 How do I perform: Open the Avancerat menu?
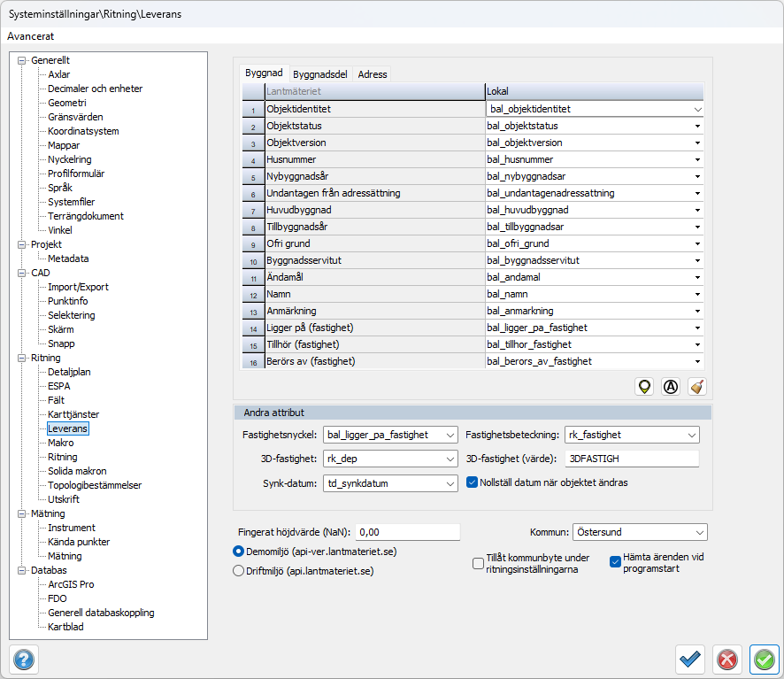pos(31,36)
